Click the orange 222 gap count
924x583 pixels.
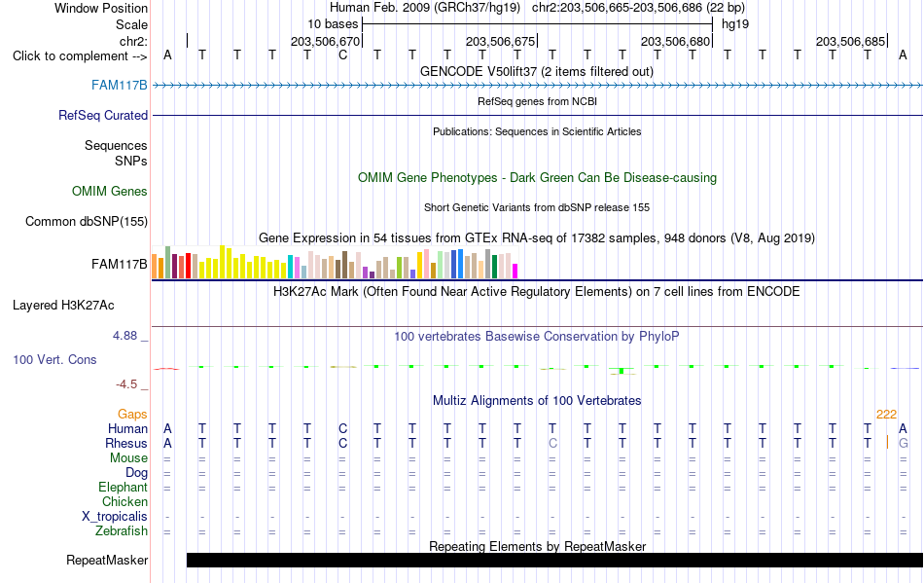click(x=886, y=415)
